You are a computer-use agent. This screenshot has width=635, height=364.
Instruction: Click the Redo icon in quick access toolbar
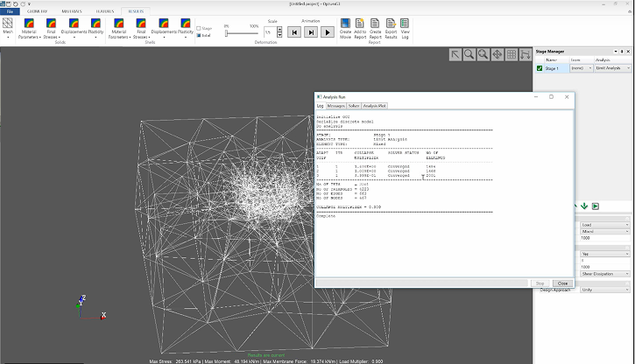click(23, 3)
